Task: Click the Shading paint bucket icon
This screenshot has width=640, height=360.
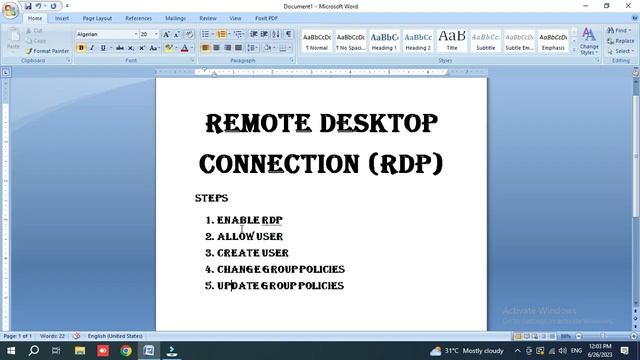Action: click(267, 48)
